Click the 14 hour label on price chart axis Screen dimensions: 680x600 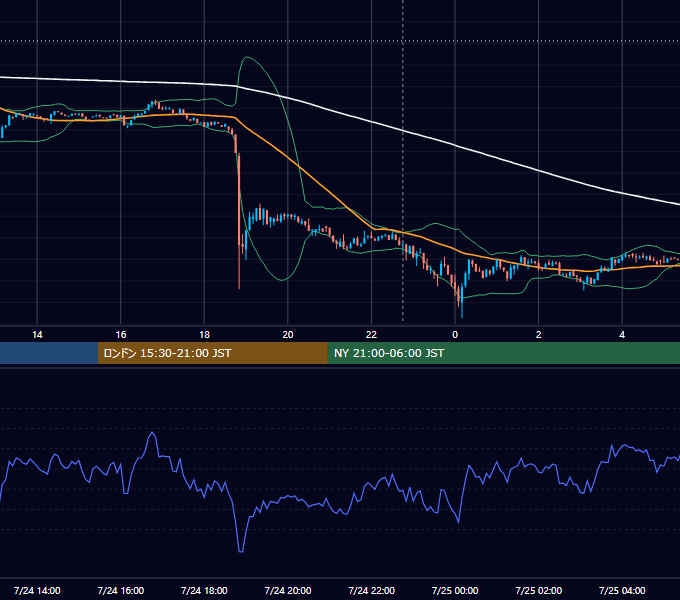37,335
